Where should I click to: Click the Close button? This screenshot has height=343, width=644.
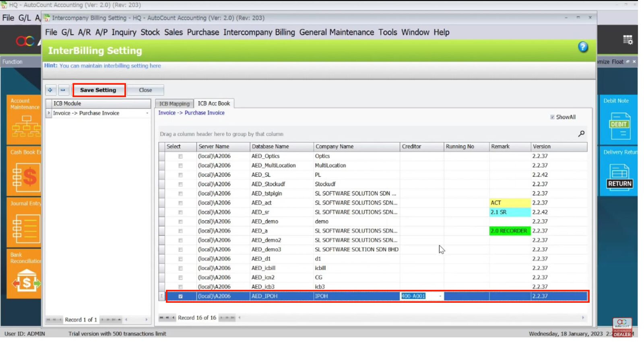[x=145, y=90]
